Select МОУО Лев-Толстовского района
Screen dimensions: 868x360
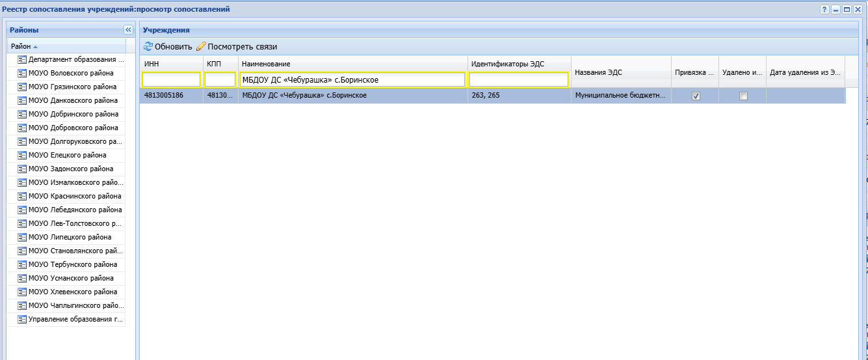(x=70, y=223)
